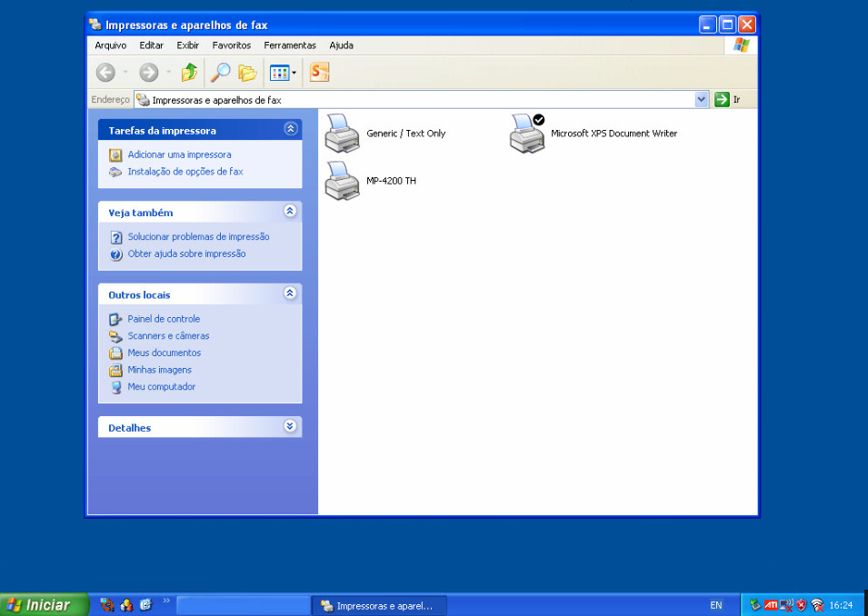Viewport: 868px width, 616px height.
Task: Click Adicionar uma impressora link
Action: [179, 155]
